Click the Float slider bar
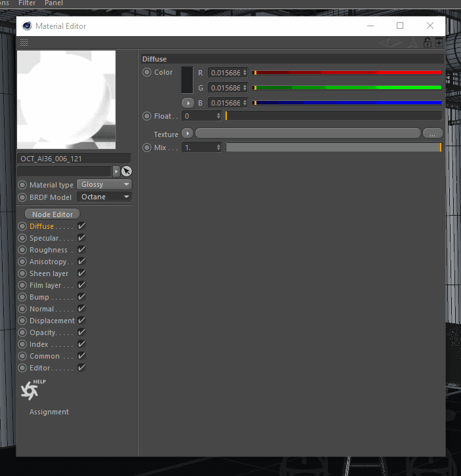This screenshot has height=476, width=461. pyautogui.click(x=334, y=116)
